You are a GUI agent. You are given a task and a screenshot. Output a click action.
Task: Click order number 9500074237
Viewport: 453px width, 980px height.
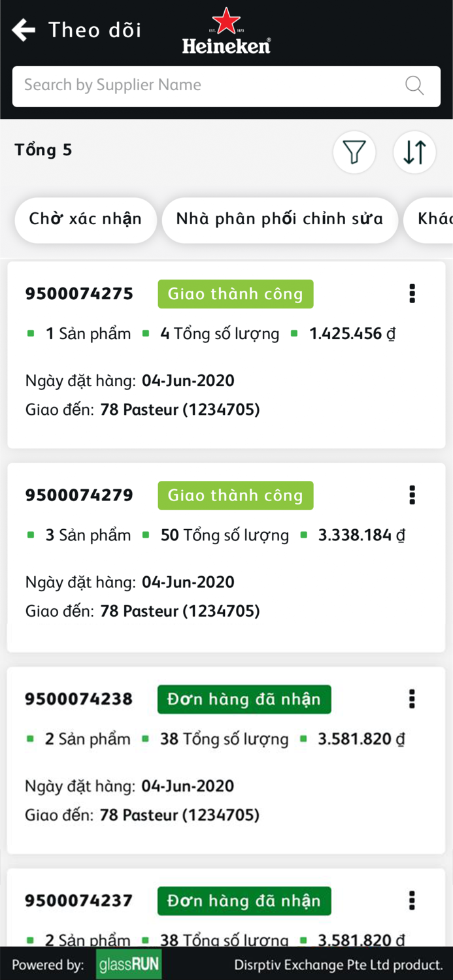tap(78, 901)
